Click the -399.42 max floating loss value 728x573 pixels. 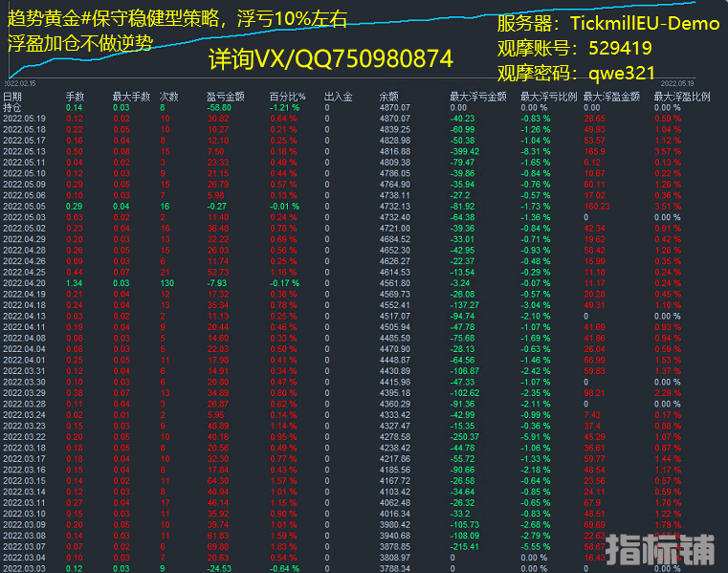click(x=465, y=151)
